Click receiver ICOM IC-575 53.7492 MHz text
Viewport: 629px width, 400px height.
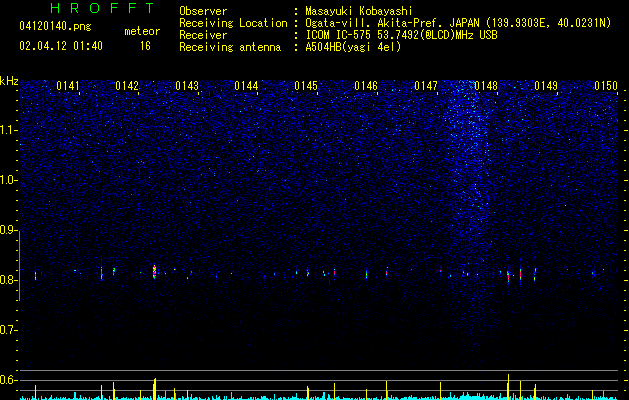[x=401, y=35]
